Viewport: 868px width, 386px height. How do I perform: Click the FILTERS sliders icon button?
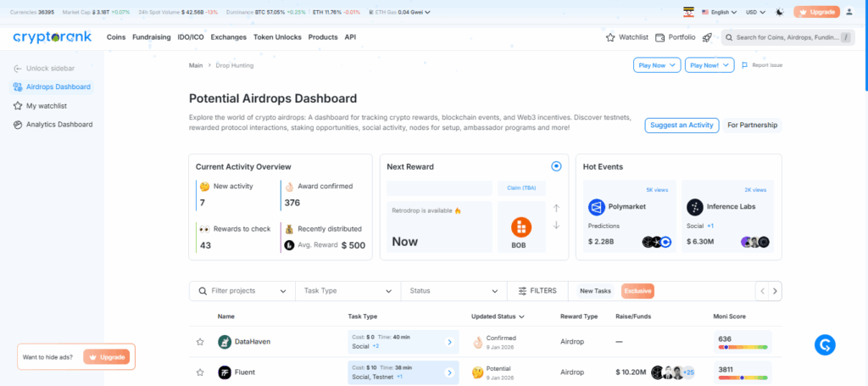click(x=537, y=291)
